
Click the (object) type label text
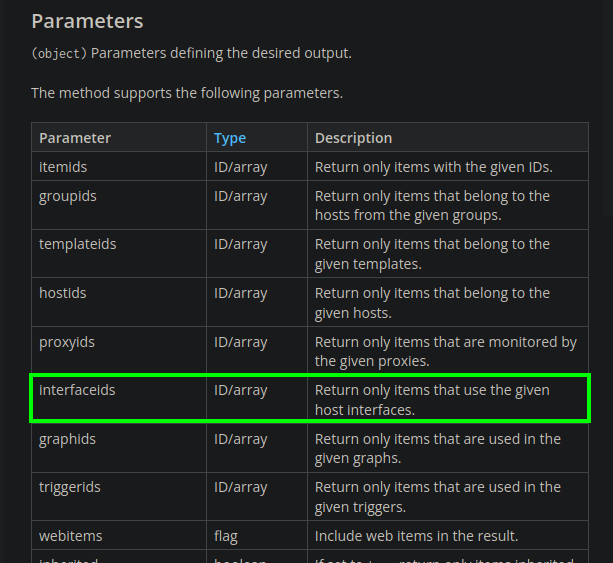[55, 53]
